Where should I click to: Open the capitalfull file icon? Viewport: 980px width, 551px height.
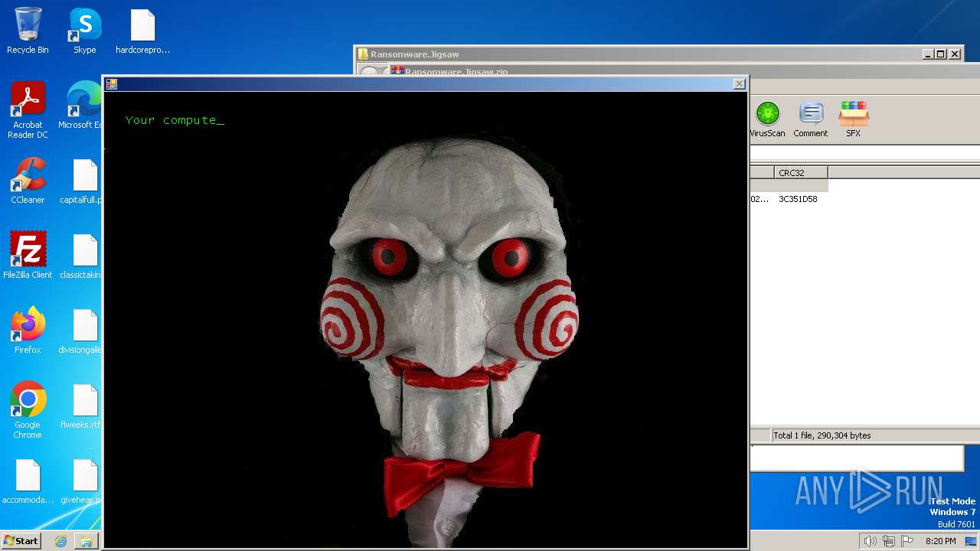[83, 181]
